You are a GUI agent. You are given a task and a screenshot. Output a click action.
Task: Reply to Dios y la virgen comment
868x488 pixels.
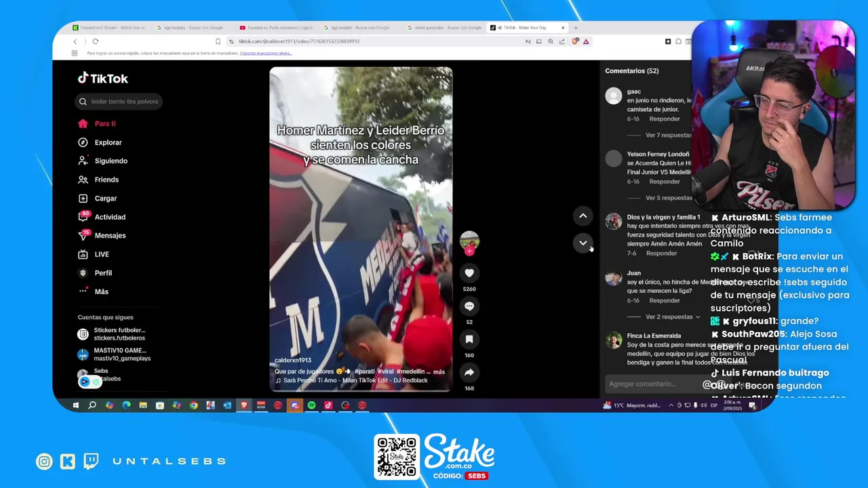click(x=661, y=253)
